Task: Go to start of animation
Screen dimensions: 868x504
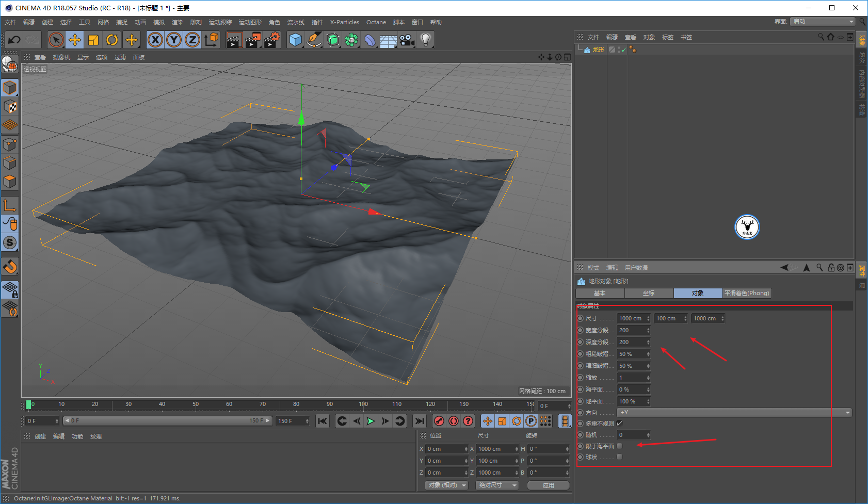Action: (323, 421)
